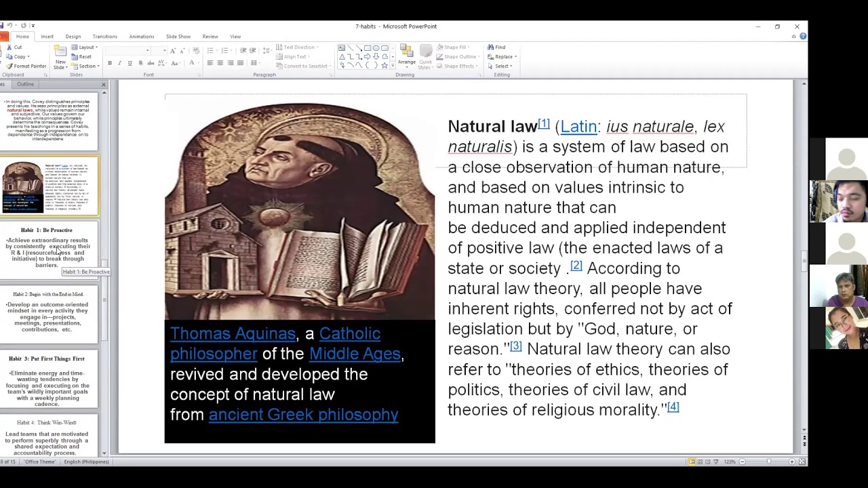The image size is (868, 488).
Task: Follow the Thomas Aquinas hyperlink
Action: point(233,333)
